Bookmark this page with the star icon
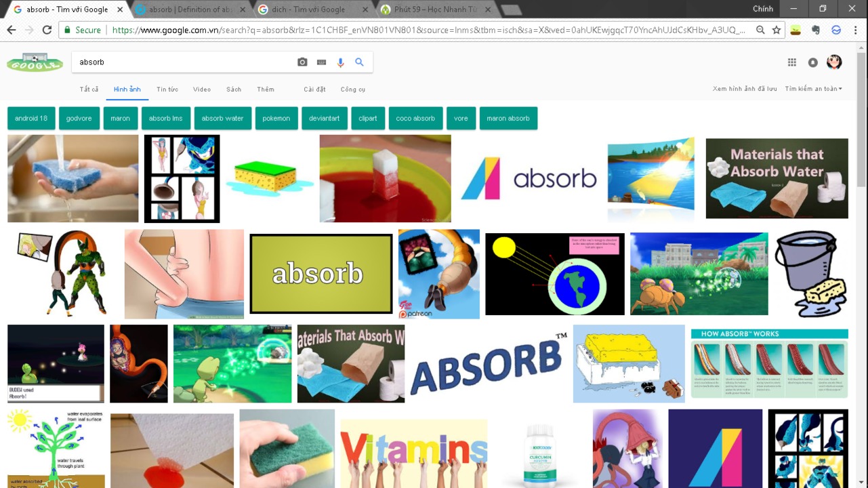868x488 pixels. (x=777, y=30)
